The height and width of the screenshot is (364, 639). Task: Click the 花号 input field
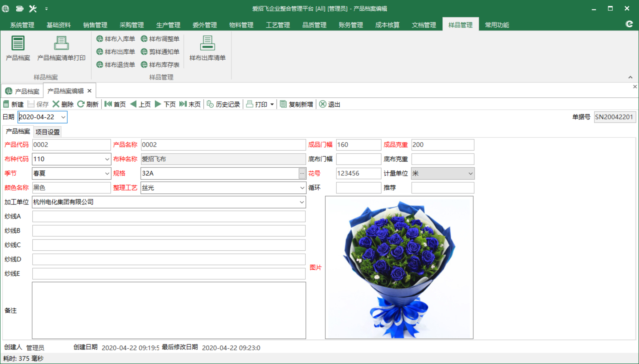click(358, 173)
